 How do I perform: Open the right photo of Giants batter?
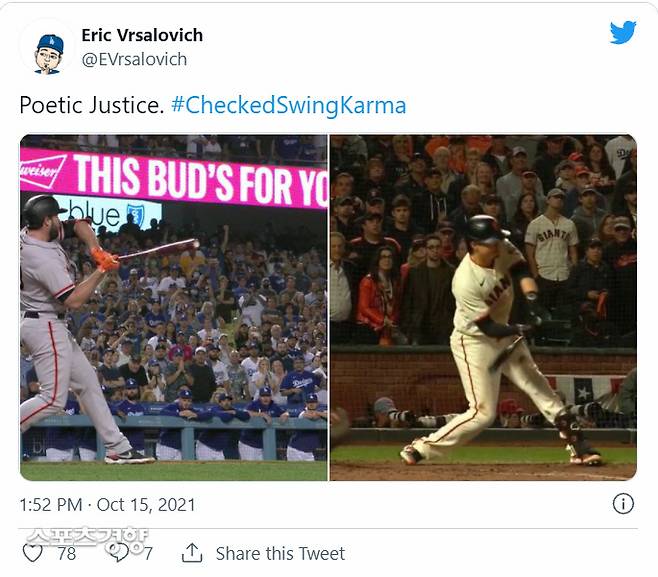point(483,308)
